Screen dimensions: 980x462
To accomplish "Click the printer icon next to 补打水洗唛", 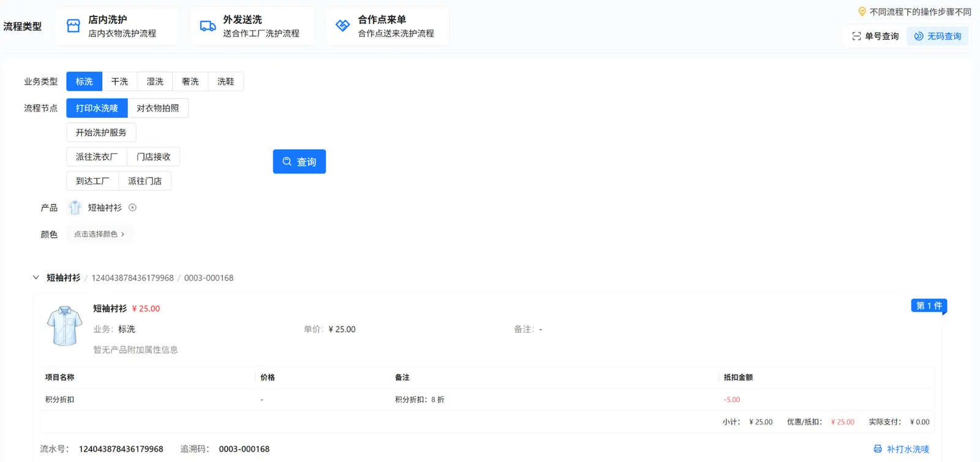I will point(878,449).
